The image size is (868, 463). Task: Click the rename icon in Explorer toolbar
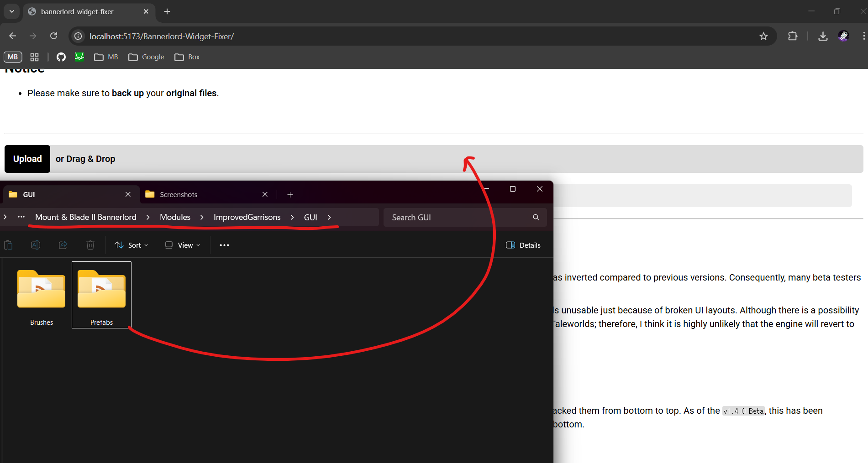tap(36, 245)
